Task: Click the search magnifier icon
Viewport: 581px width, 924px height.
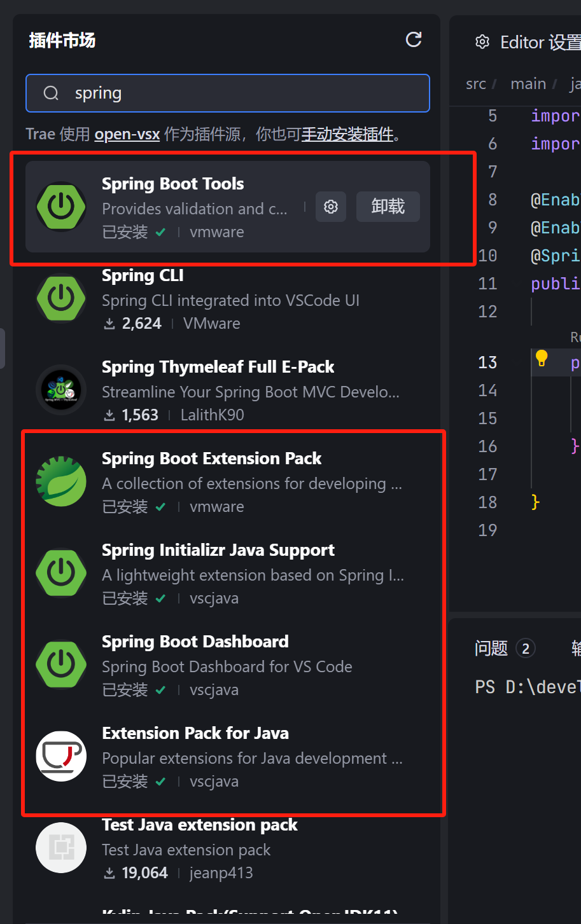Action: [51, 93]
